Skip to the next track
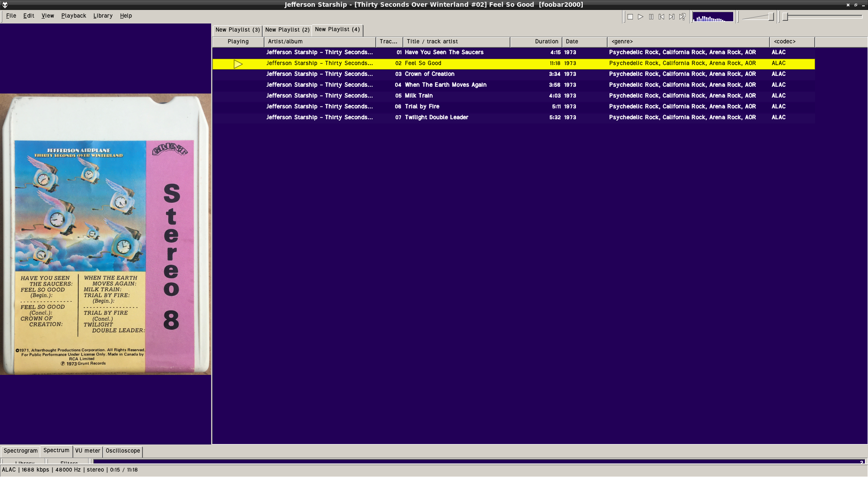 (x=672, y=17)
